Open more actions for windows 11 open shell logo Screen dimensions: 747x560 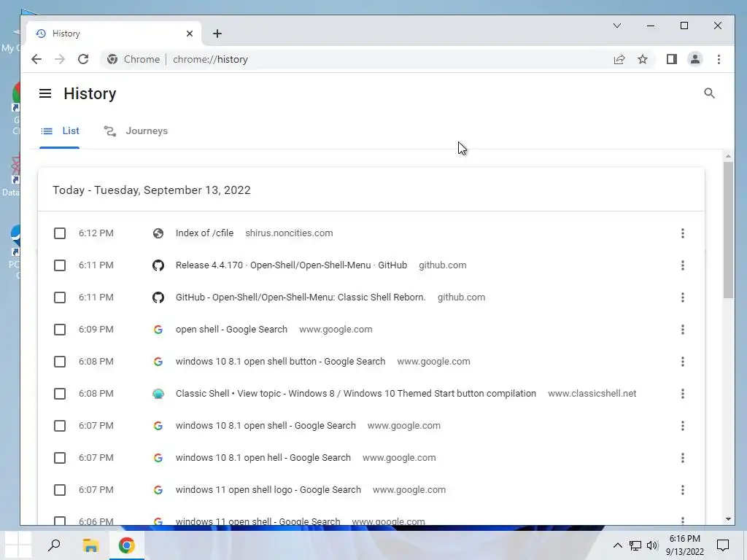coord(683,490)
